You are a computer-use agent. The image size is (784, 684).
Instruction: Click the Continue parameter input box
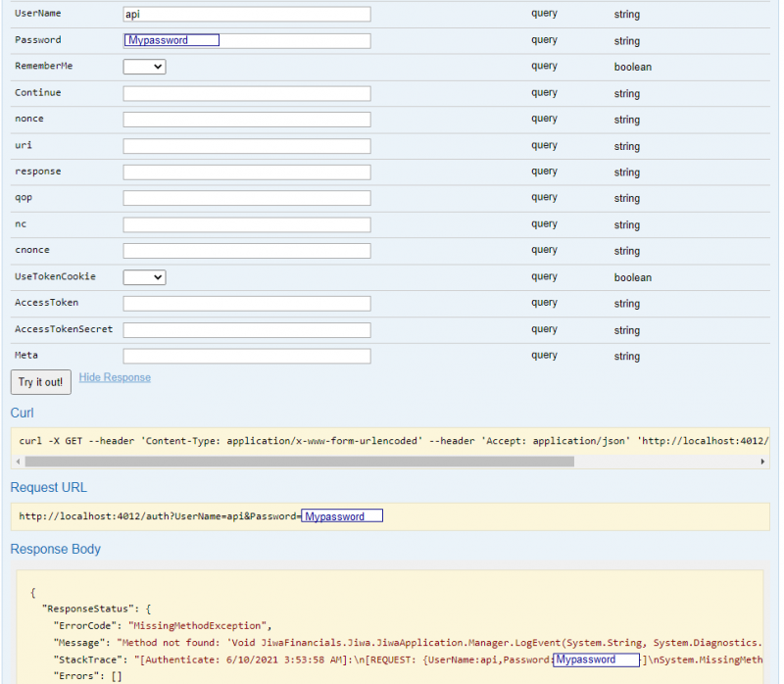[245, 93]
